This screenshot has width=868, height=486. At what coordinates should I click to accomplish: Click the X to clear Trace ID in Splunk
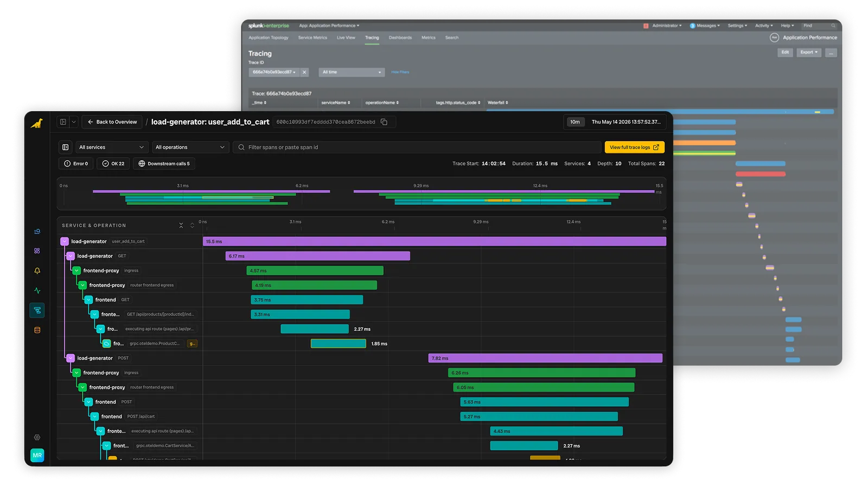tap(304, 72)
